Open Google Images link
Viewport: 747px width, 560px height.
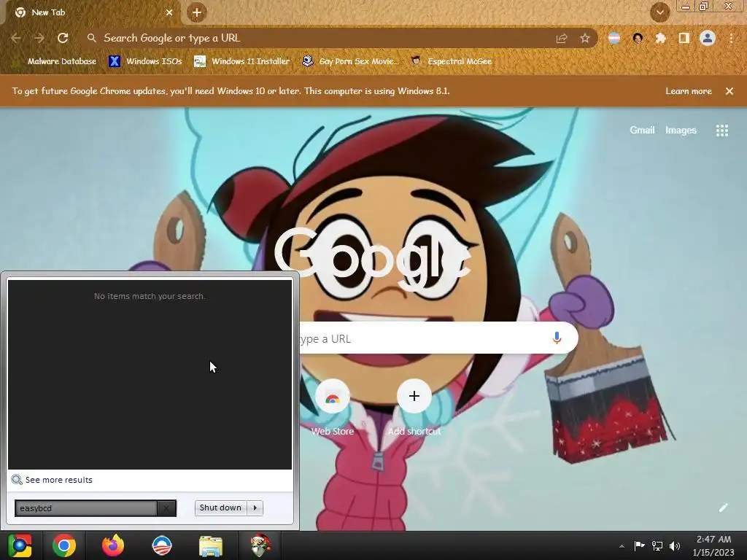(681, 130)
